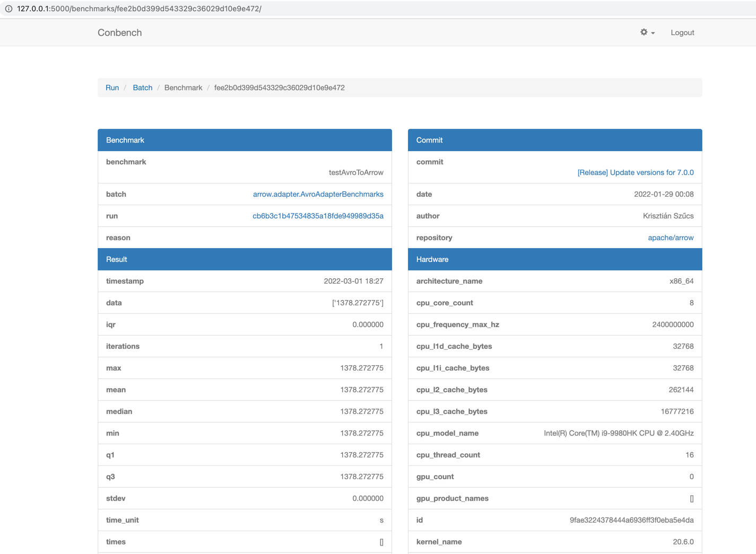
Task: Select the Commit panel header
Action: pos(429,140)
